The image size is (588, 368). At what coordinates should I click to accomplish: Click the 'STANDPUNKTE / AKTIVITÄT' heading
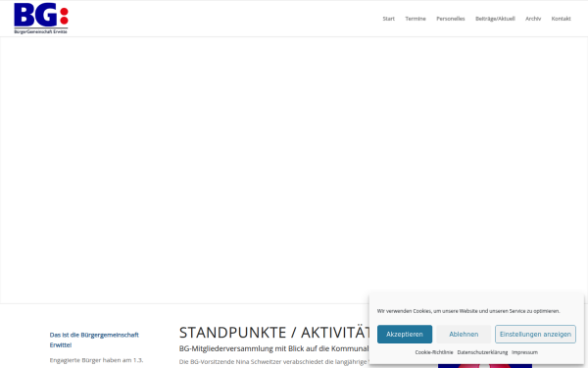point(274,333)
